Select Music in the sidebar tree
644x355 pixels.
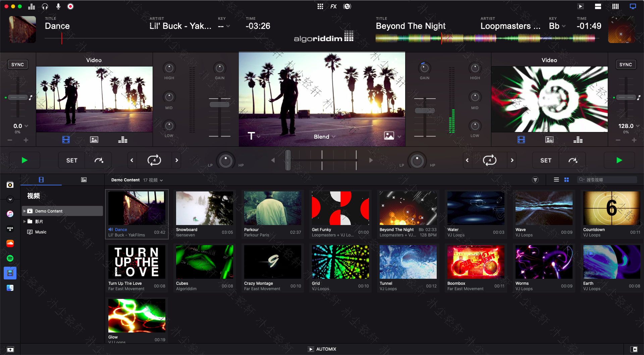[40, 232]
